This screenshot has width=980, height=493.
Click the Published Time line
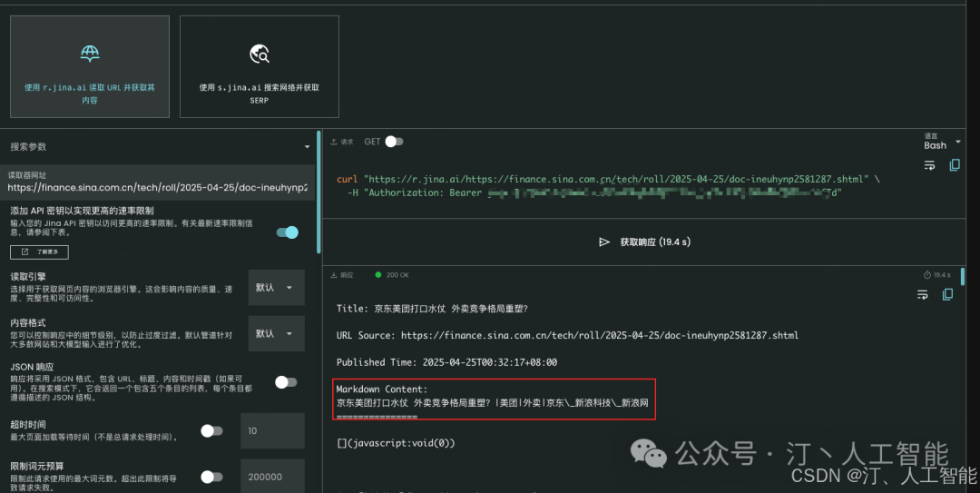pos(446,362)
